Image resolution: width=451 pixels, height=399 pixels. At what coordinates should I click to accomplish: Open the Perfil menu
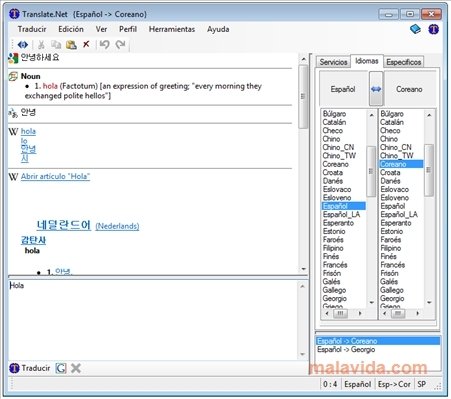click(x=128, y=29)
